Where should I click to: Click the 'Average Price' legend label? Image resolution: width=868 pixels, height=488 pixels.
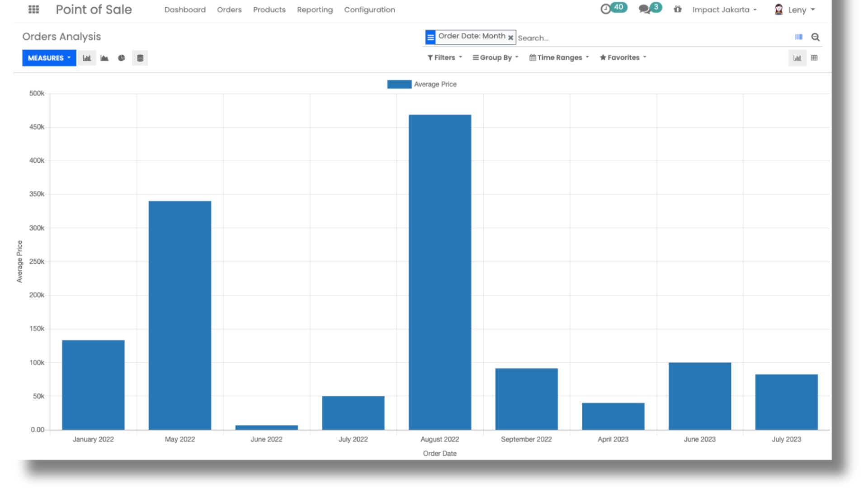435,84
